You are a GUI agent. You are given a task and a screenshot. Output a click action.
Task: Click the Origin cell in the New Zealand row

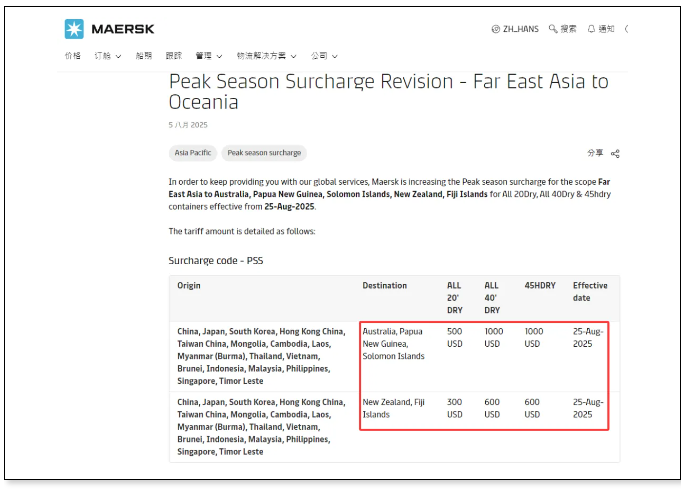point(261,427)
